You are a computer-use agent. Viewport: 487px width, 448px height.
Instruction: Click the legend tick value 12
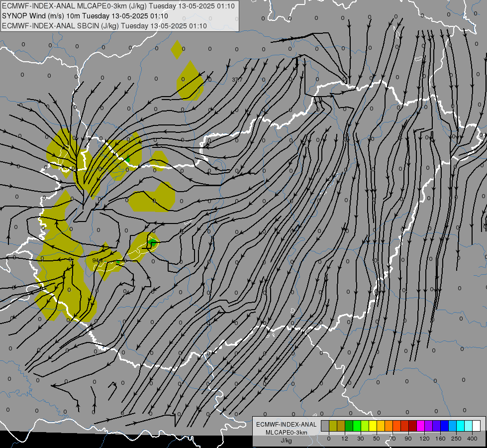pyautogui.click(x=345, y=439)
